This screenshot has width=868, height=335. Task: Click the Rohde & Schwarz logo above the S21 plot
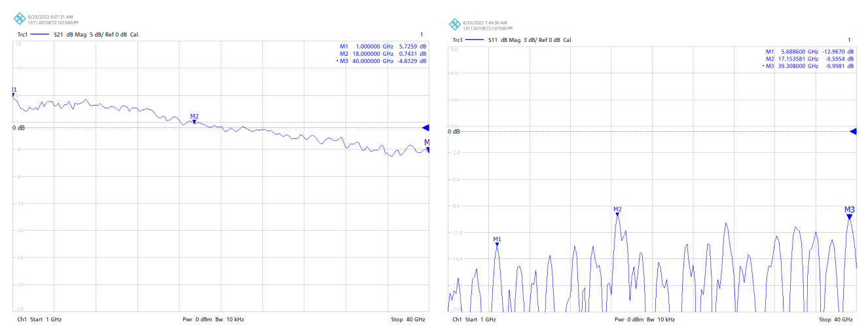(x=20, y=18)
